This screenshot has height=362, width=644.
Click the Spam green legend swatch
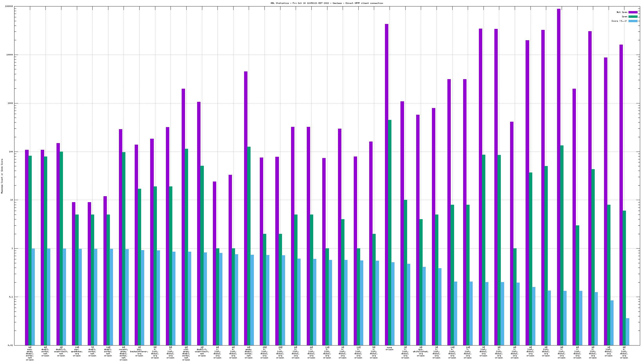(633, 17)
